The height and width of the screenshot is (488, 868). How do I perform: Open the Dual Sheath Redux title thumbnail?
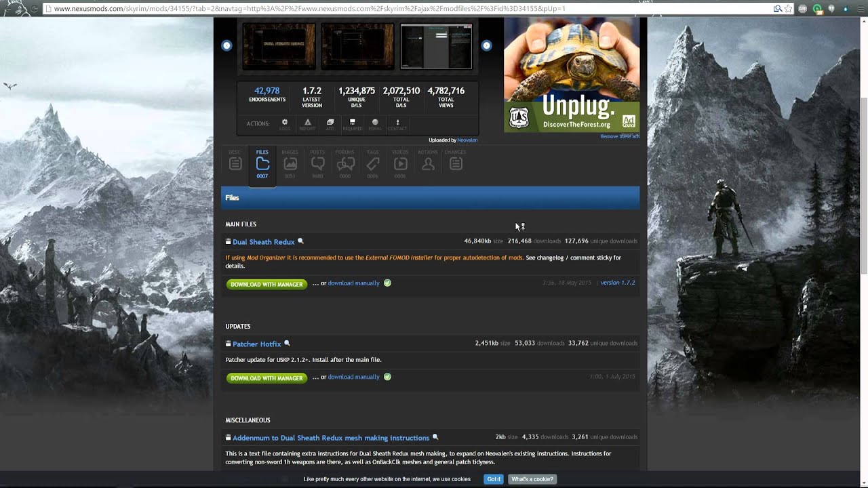pos(279,46)
